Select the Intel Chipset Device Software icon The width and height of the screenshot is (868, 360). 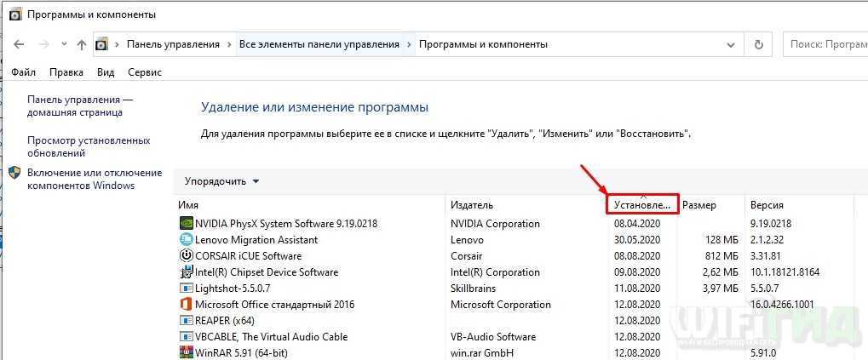(x=187, y=272)
